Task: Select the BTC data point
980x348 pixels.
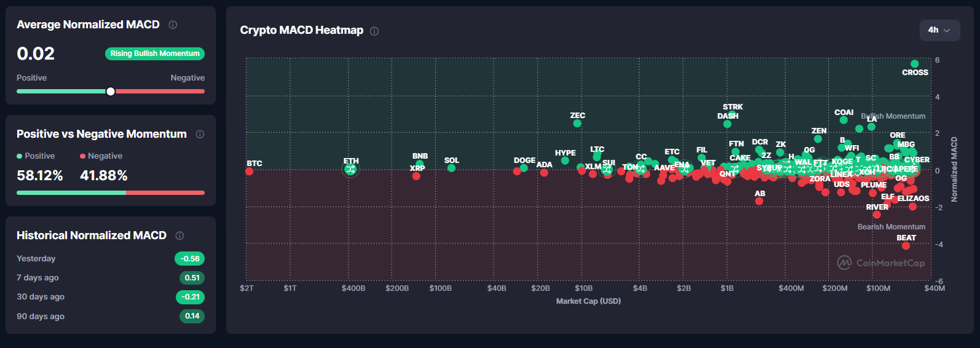Action: pyautogui.click(x=249, y=172)
